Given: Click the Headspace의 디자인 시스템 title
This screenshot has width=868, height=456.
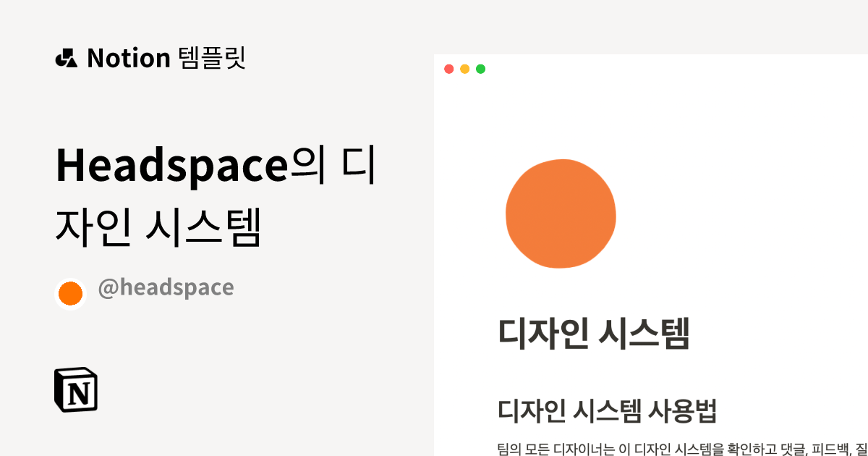Looking at the screenshot, I should [213, 195].
